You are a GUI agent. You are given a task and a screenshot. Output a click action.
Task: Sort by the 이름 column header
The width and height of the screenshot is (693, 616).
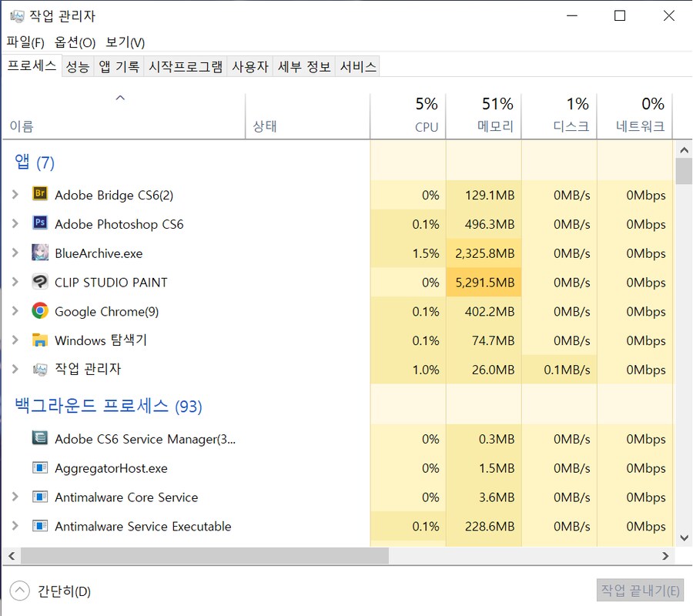click(x=124, y=117)
